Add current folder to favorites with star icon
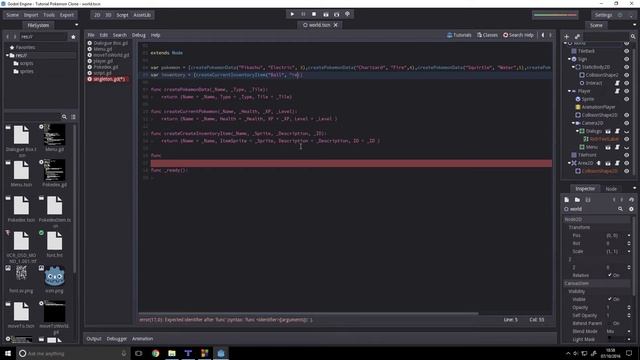Screen dimensions: 640x360 (x=73, y=37)
